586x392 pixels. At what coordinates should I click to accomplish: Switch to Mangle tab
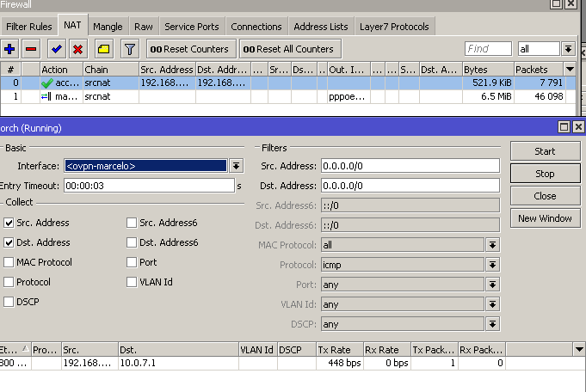108,27
